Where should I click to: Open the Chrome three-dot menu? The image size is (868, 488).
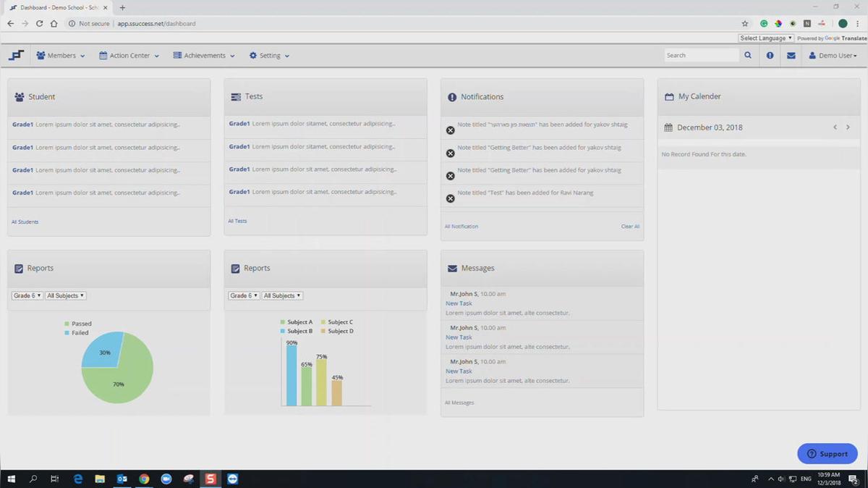click(858, 23)
